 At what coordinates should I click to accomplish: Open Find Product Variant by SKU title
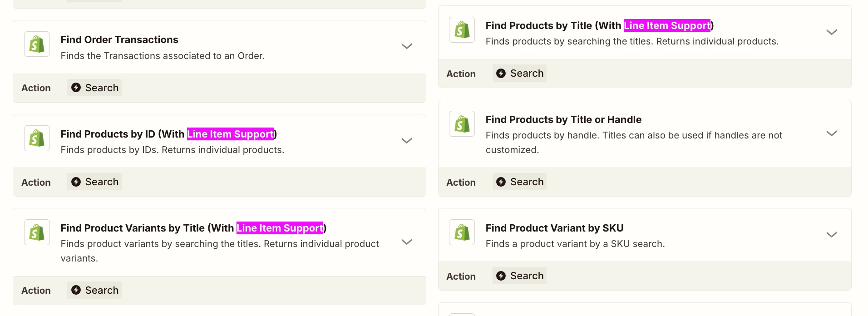pyautogui.click(x=554, y=228)
